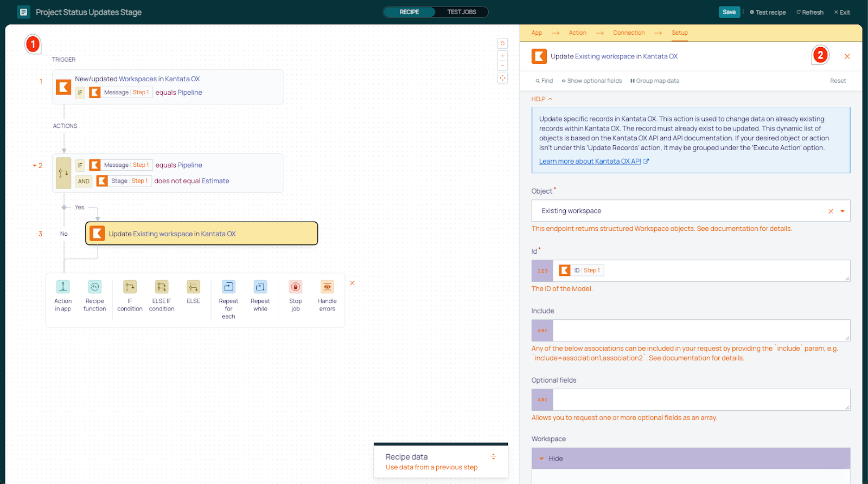Open the Object dropdown arrow

(x=843, y=211)
